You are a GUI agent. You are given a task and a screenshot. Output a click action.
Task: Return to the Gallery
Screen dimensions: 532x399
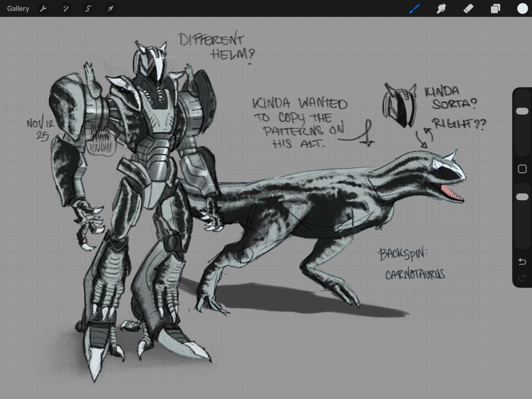18,8
